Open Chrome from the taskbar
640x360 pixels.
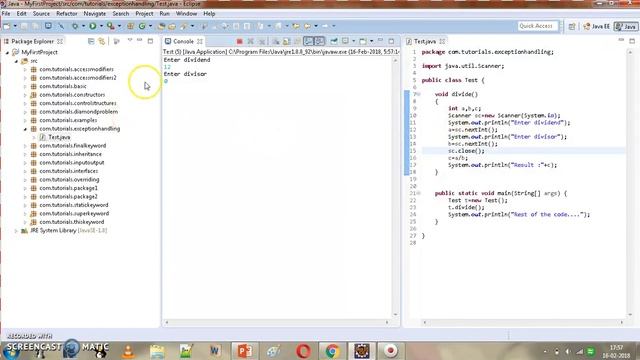[x=332, y=351]
